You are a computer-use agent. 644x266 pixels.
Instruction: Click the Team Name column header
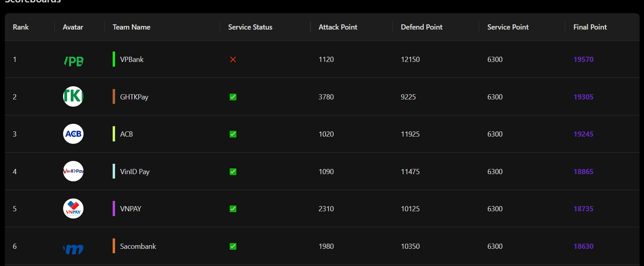(x=131, y=27)
